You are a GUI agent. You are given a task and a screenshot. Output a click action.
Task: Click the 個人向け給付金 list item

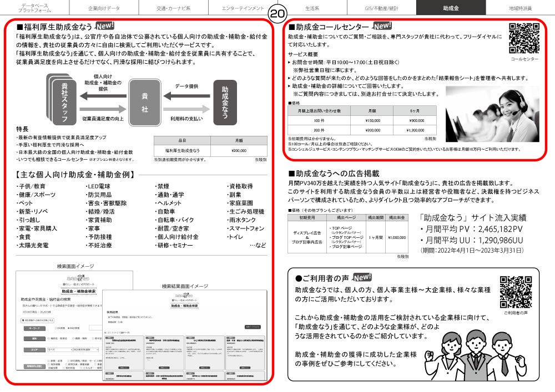pyautogui.click(x=176, y=237)
